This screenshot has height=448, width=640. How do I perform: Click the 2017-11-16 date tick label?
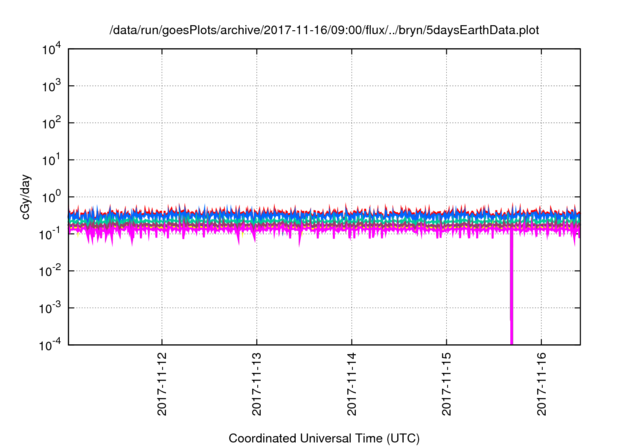[541, 384]
